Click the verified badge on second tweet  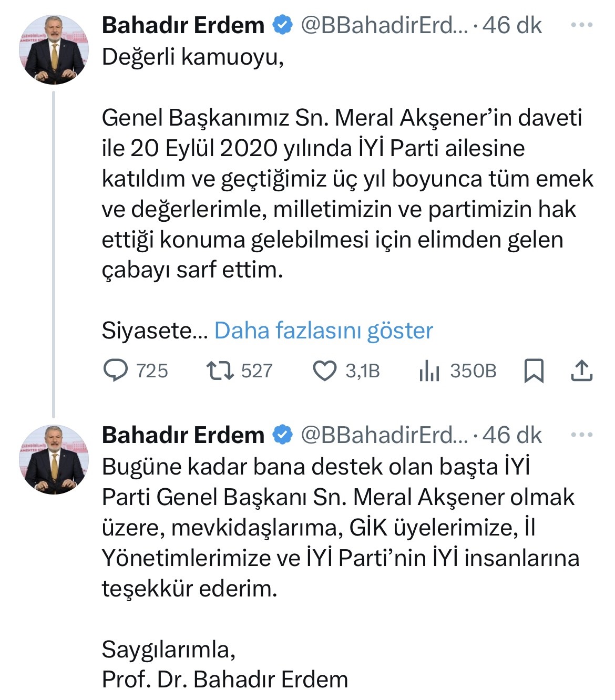click(282, 434)
